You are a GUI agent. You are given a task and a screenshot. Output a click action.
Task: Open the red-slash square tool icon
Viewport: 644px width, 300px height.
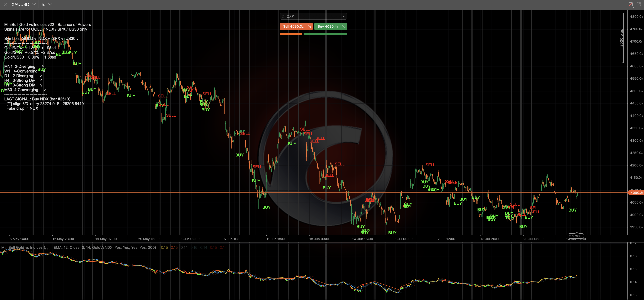(x=631, y=4)
